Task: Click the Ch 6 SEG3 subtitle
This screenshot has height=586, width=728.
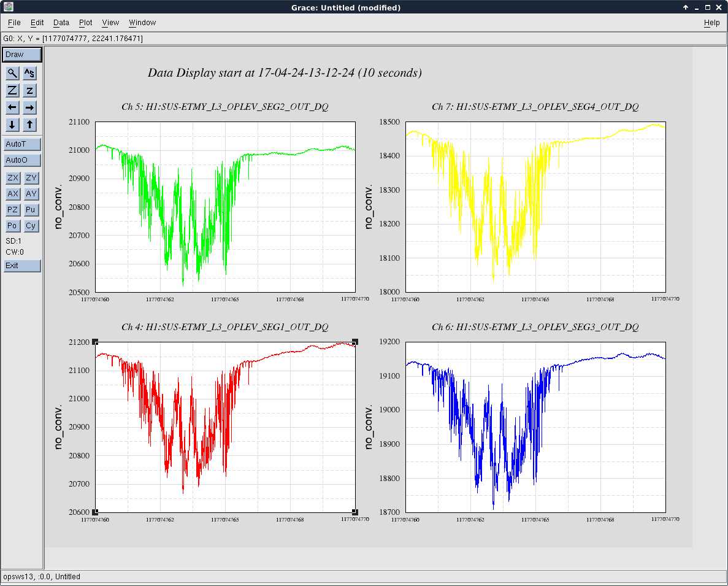Action: [535, 327]
